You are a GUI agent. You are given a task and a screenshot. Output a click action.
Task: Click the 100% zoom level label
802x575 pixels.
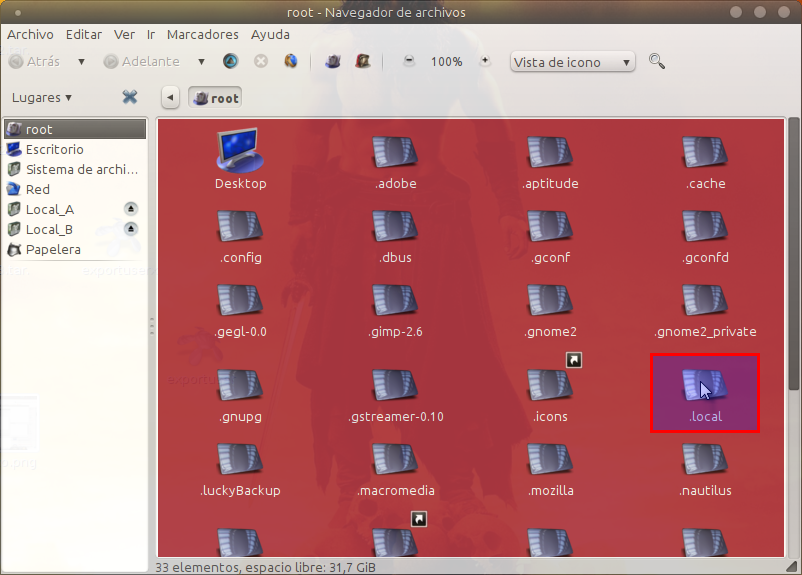coord(447,61)
